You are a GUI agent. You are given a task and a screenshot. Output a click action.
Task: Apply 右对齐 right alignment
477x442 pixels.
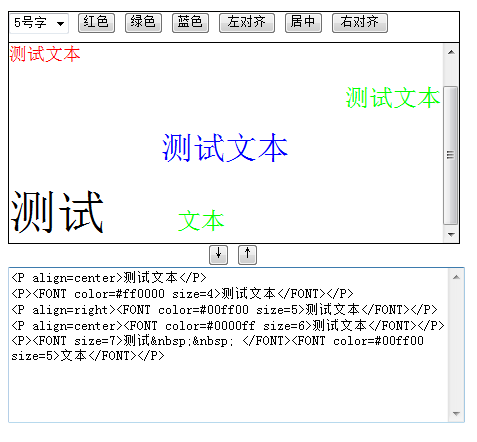click(360, 23)
